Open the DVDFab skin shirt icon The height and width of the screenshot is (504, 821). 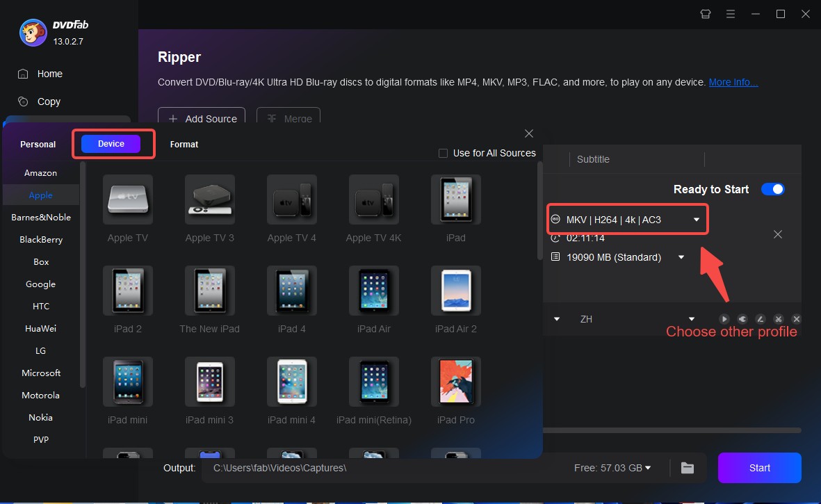click(x=706, y=14)
